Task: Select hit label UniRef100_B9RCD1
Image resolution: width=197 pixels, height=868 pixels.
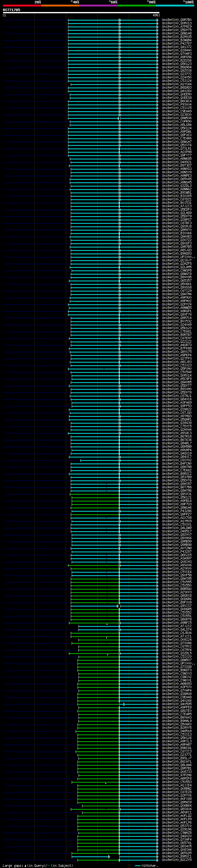Action: 177,749
